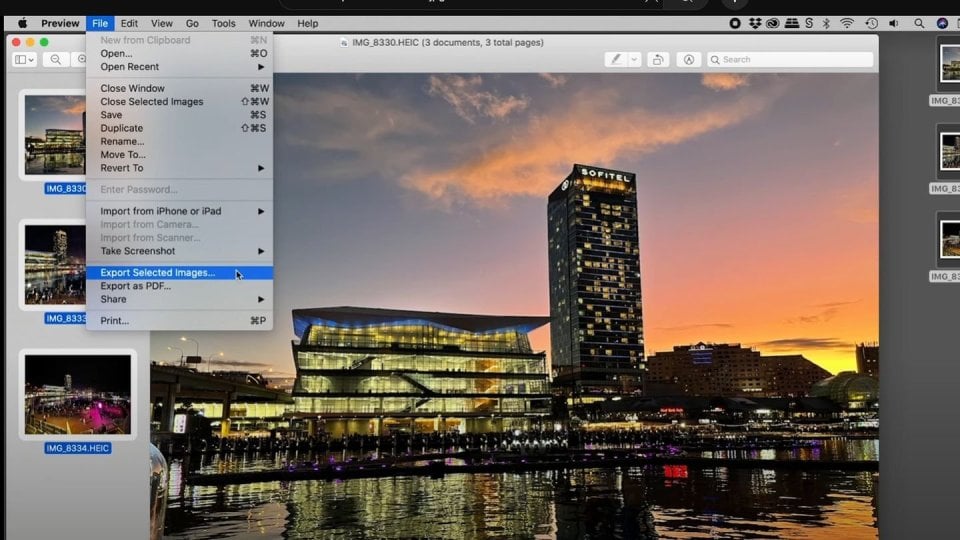Click the Bluetooth menu bar icon

[826, 23]
